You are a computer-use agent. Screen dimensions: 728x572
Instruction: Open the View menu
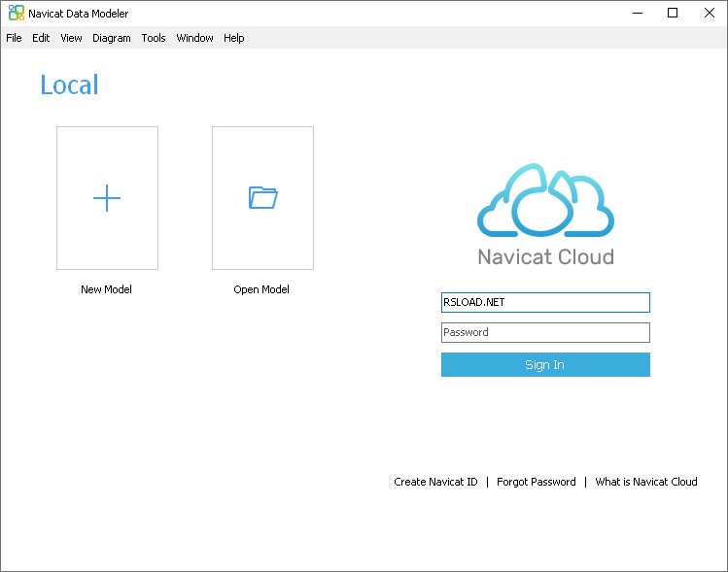click(71, 38)
